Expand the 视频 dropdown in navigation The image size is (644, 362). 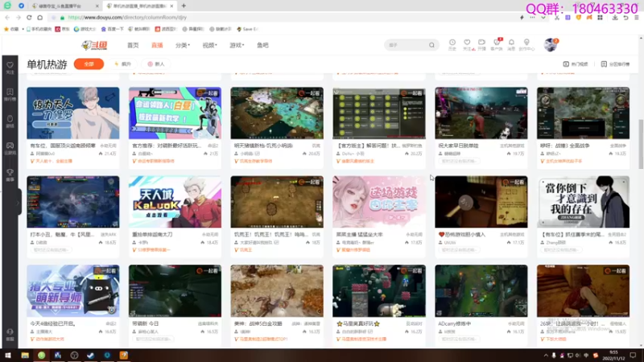click(x=209, y=45)
